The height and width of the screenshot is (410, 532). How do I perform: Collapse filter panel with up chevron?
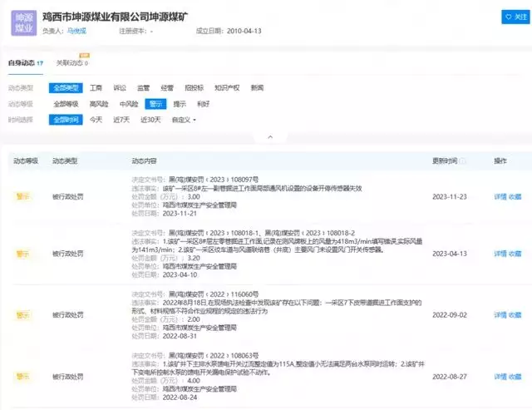point(270,137)
